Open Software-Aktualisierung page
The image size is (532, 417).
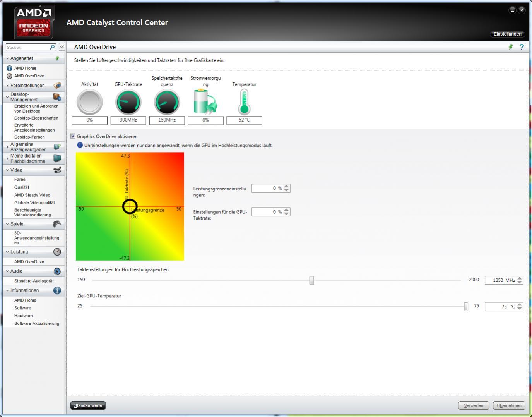pos(37,324)
